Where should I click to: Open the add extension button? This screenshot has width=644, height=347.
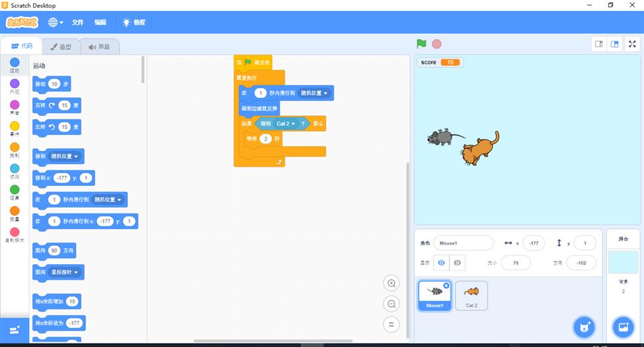(14, 330)
